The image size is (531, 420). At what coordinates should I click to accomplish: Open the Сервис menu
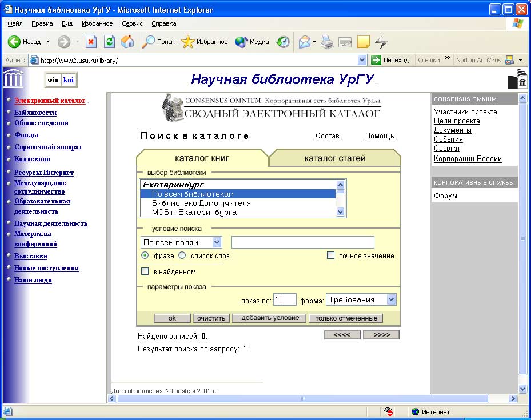pos(132,23)
